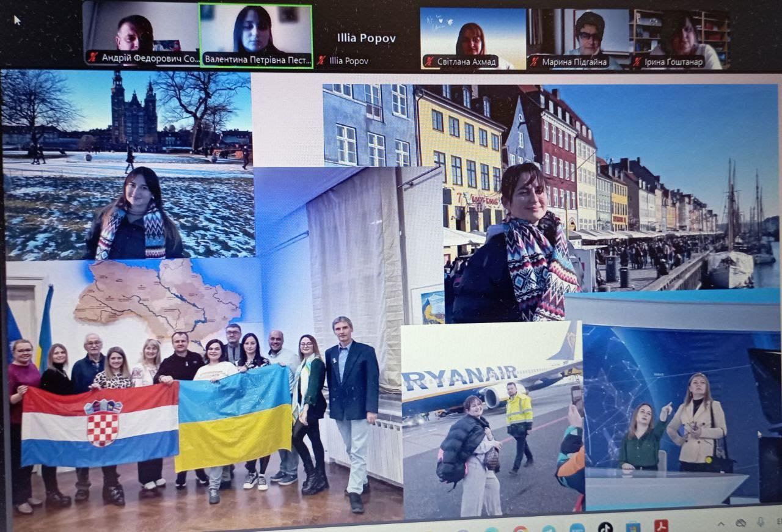Open Microsoft Store from the taskbar
Image resolution: width=782 pixels, height=532 pixels.
click(x=633, y=527)
